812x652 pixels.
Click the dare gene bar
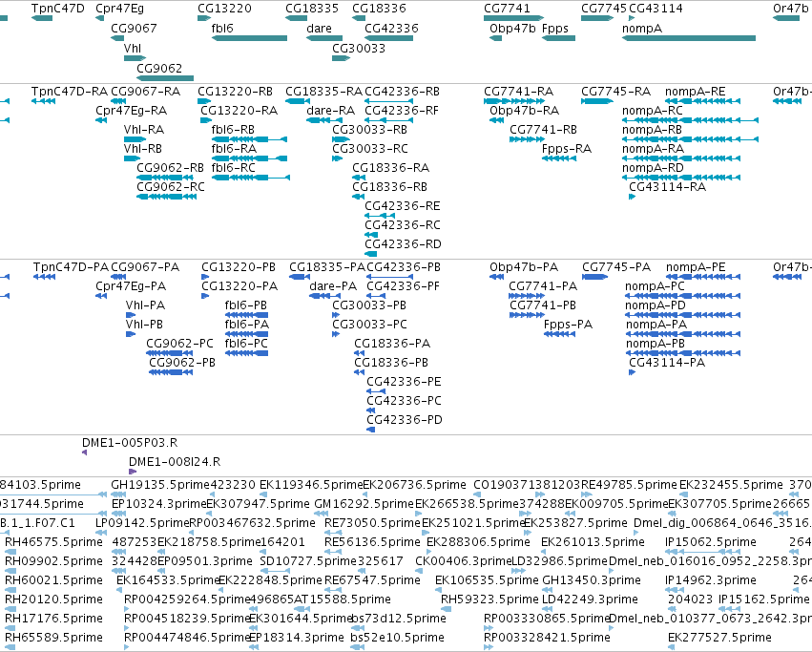click(x=324, y=38)
